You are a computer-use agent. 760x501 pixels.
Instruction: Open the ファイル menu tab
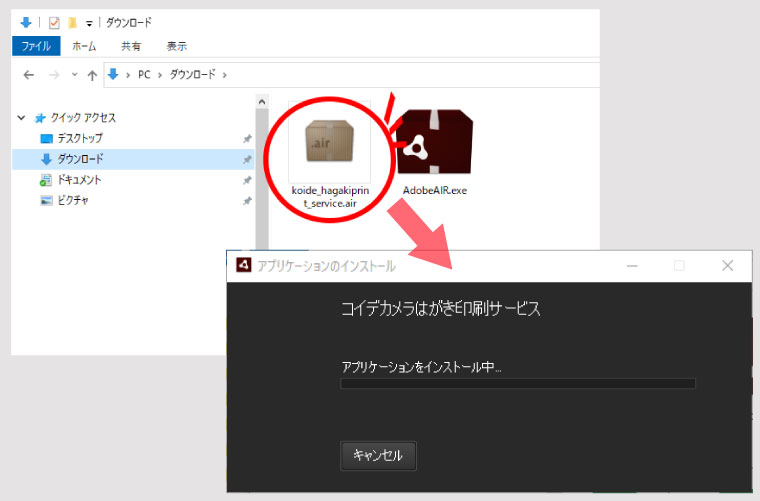tap(36, 46)
